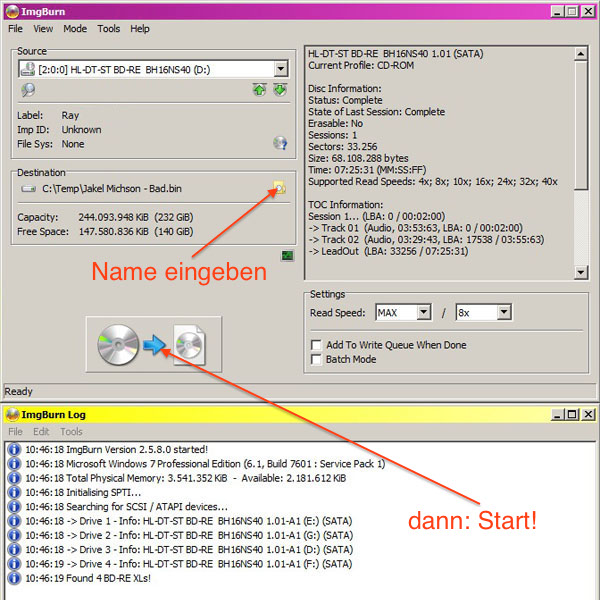Click the Erasable: No line
This screenshot has width=600, height=600.
(x=336, y=124)
